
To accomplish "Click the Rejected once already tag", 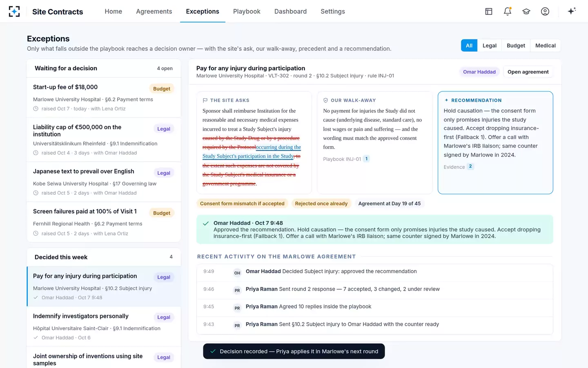I will point(321,204).
